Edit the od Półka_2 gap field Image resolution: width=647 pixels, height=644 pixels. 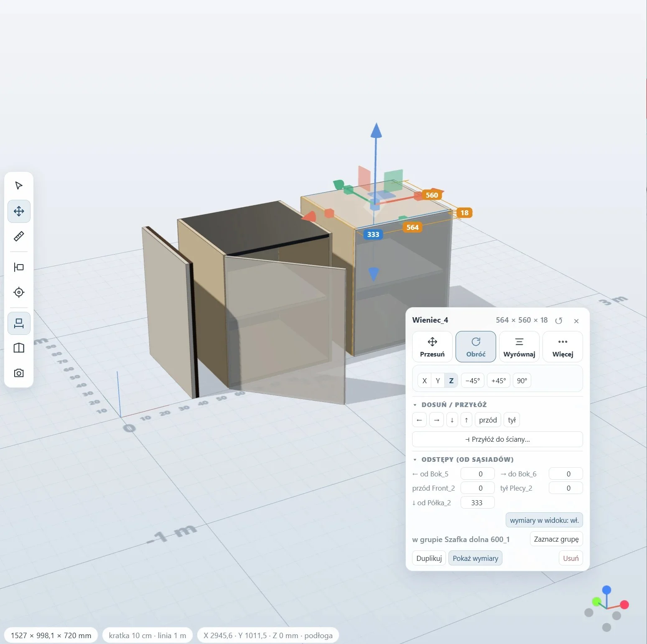pyautogui.click(x=478, y=503)
